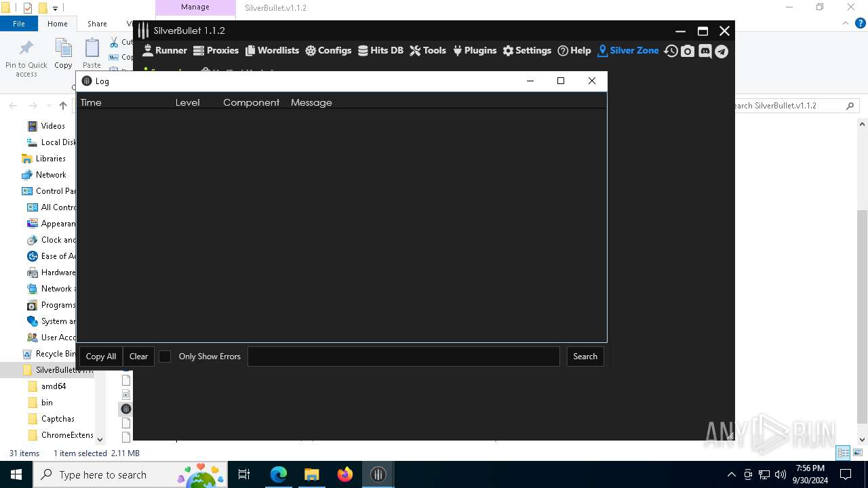Screen dimensions: 868x488
Task: Sort log by Component column header
Action: (252, 102)
